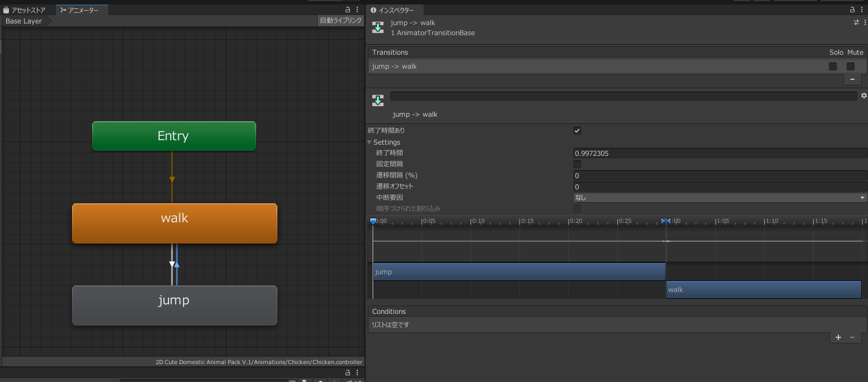
Task: Click the gear icon beside transition name field
Action: tap(864, 96)
